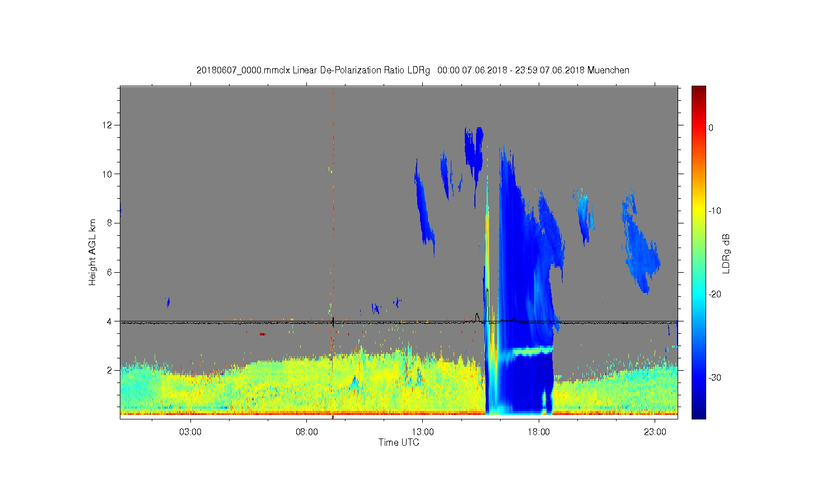This screenshot has width=840, height=504.
Task: Click the colorbar value label -20
Action: coord(715,295)
